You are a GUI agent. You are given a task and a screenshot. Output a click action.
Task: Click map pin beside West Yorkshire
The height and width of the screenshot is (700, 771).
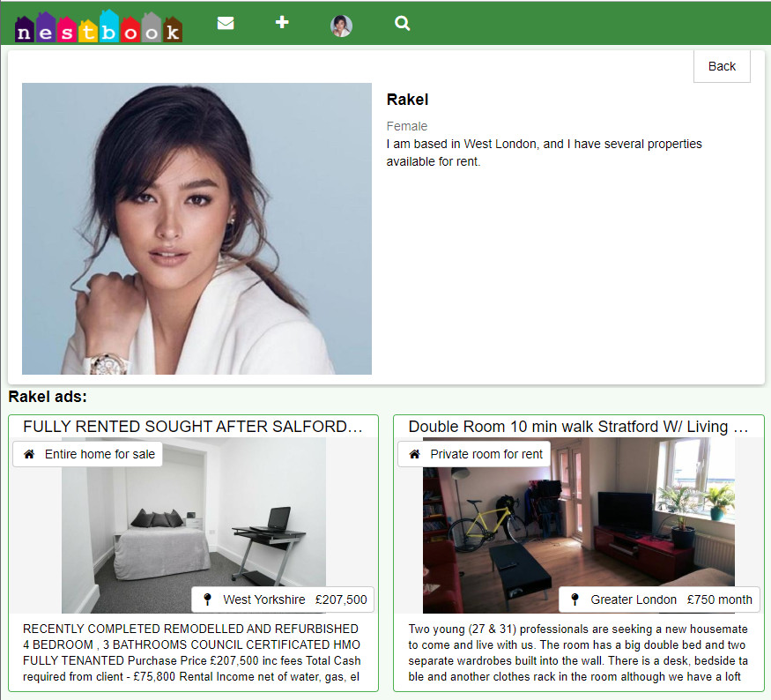click(x=207, y=599)
